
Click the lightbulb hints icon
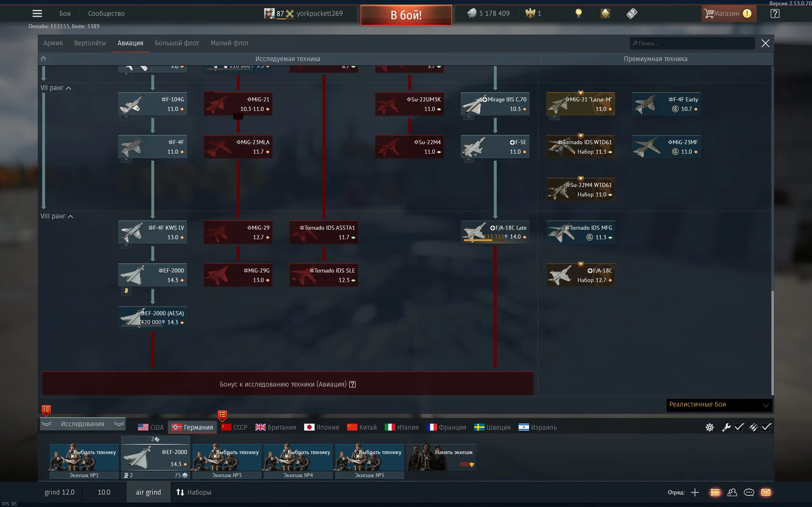tap(579, 13)
